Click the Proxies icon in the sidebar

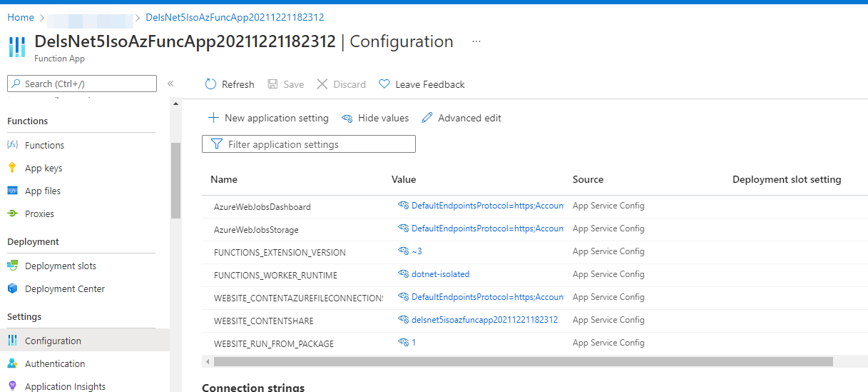point(12,213)
